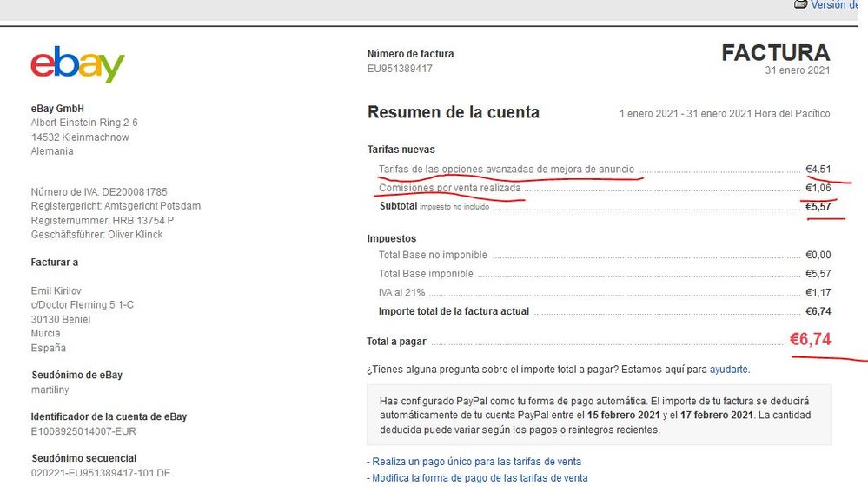The width and height of the screenshot is (868, 493).
Task: Click the €4,51 amount
Action: tap(818, 170)
